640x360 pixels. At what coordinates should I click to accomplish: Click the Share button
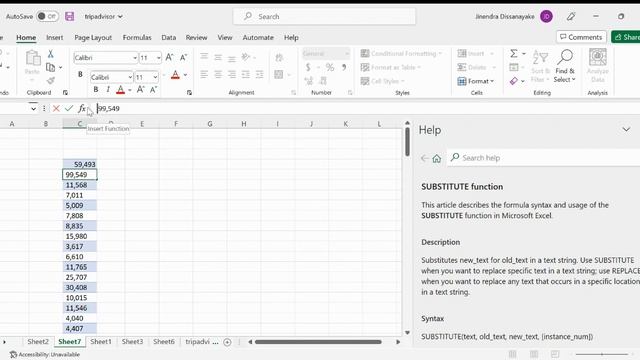point(626,37)
